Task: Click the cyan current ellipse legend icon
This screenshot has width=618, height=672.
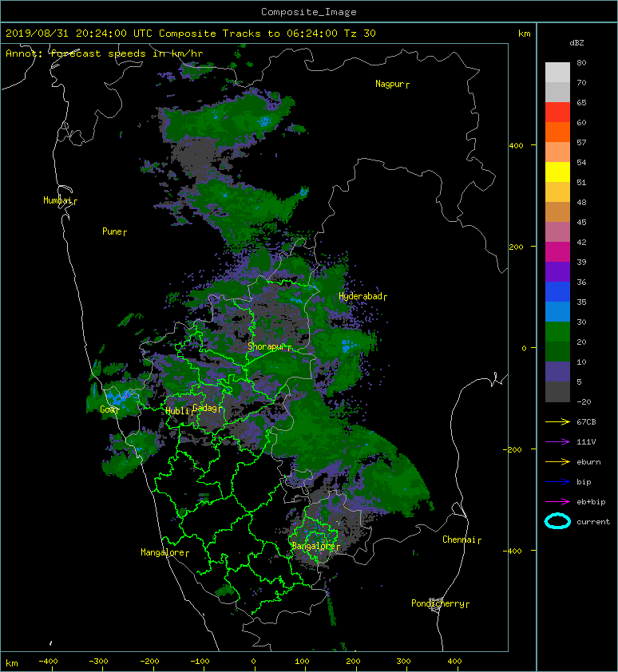Action: click(x=557, y=521)
